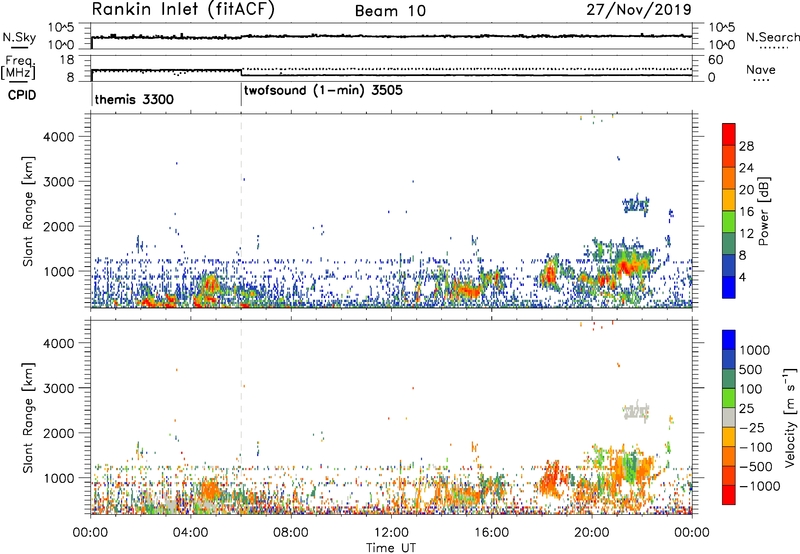This screenshot has height=554, width=800.
Task: Click the 'Time UT' axis label
Action: tap(391, 548)
